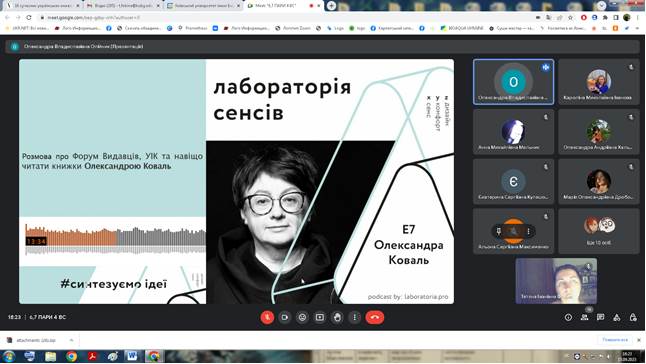
Task: Leave the call with red hang-up button
Action: (374, 317)
